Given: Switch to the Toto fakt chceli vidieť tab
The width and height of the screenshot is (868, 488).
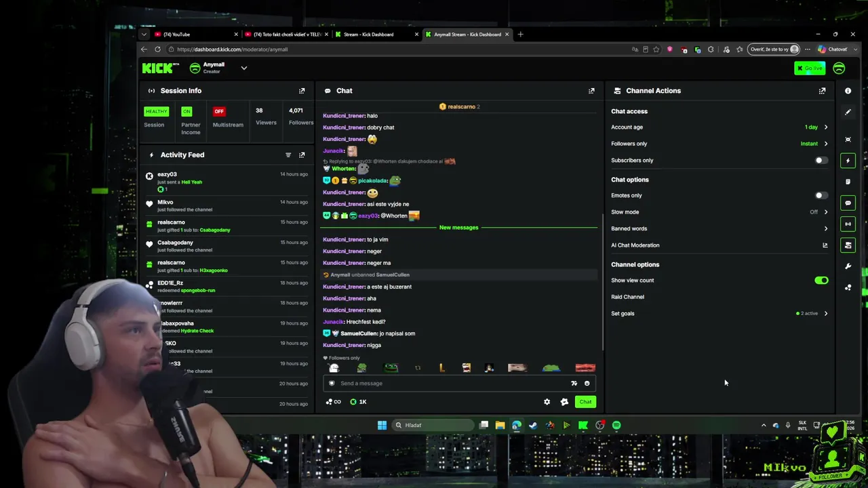Looking at the screenshot, I should [x=286, y=35].
